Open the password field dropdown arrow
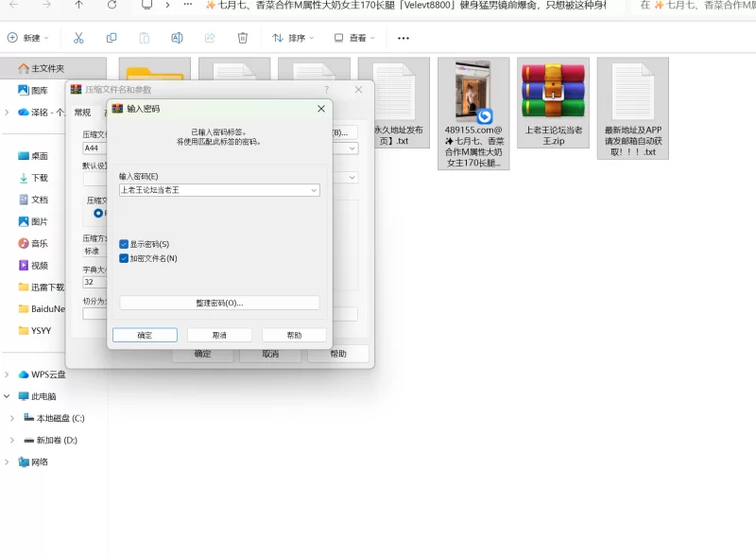The height and width of the screenshot is (558, 756). (x=314, y=190)
